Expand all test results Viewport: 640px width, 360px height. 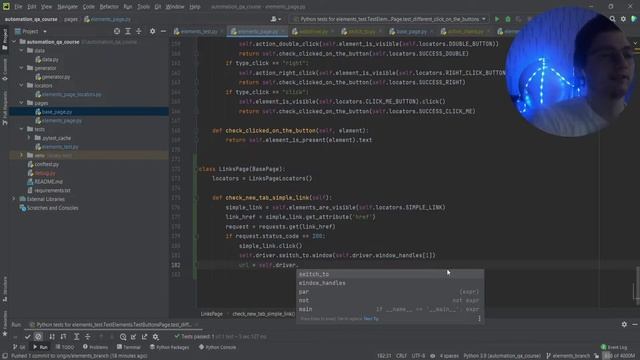(76, 337)
